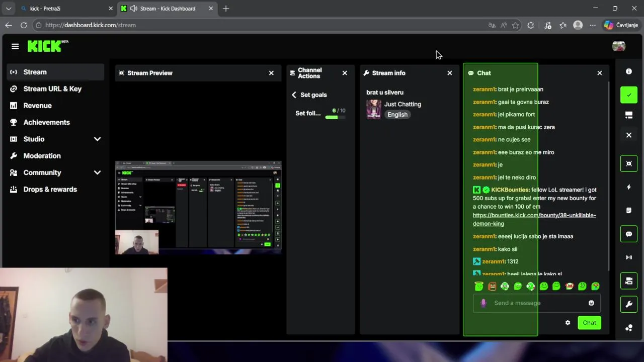Close the Stream info panel
This screenshot has width=644, height=362.
(450, 73)
